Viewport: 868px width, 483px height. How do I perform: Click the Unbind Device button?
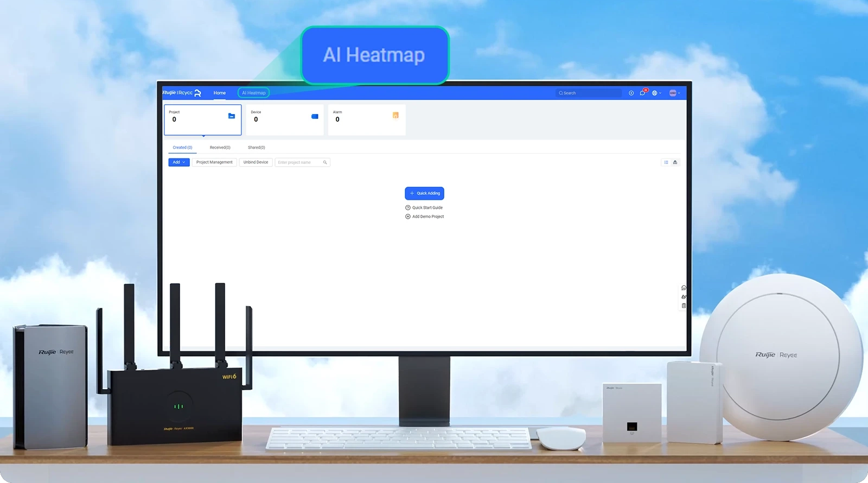coord(256,162)
